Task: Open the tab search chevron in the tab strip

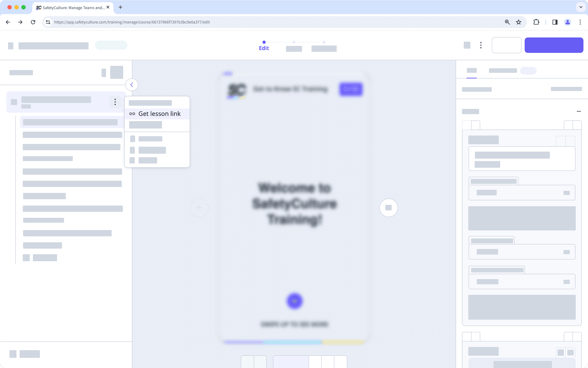Action: pos(580,7)
